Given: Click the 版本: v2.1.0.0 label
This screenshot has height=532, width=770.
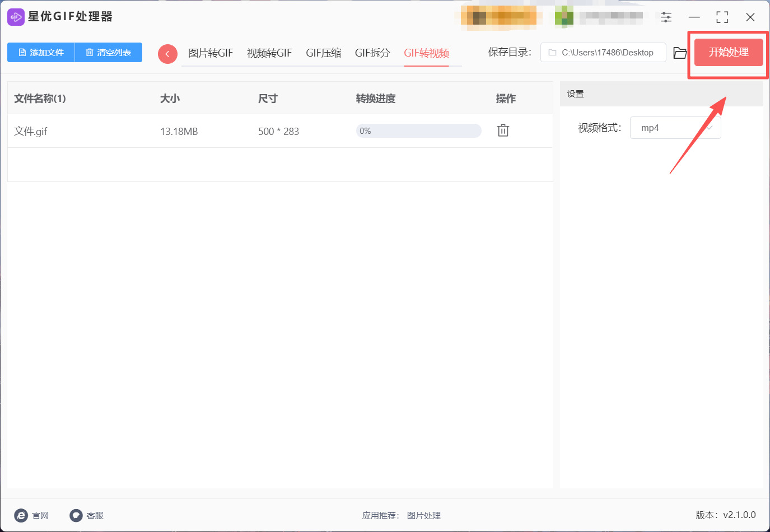Looking at the screenshot, I should 726,515.
